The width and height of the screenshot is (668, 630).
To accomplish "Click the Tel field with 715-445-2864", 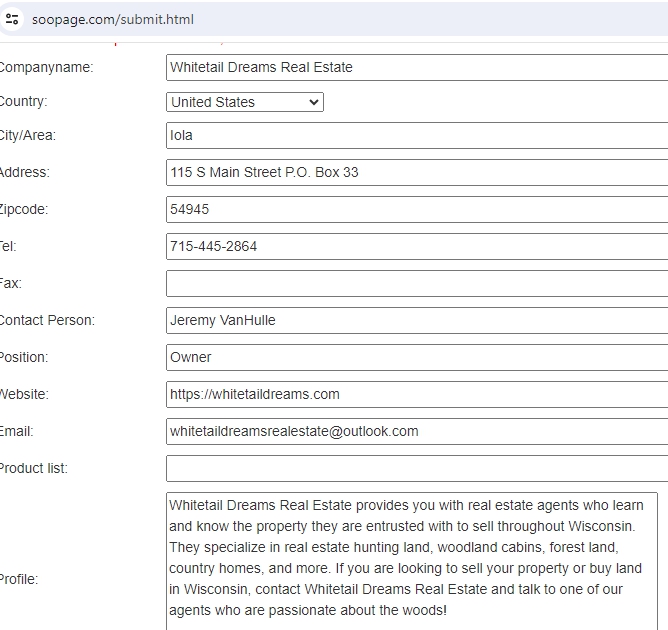I will click(x=416, y=246).
